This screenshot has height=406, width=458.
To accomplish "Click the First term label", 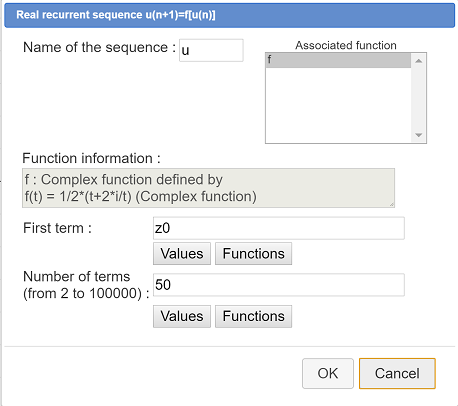I will (57, 228).
